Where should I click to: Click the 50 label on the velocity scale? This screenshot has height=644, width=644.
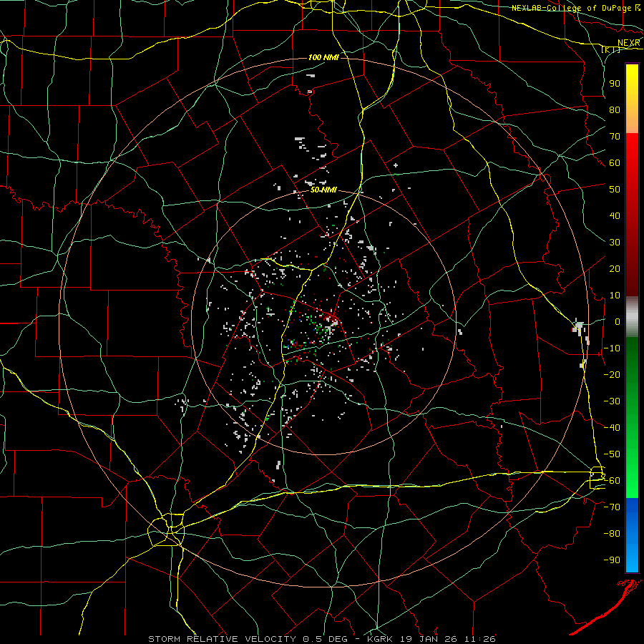click(x=615, y=190)
